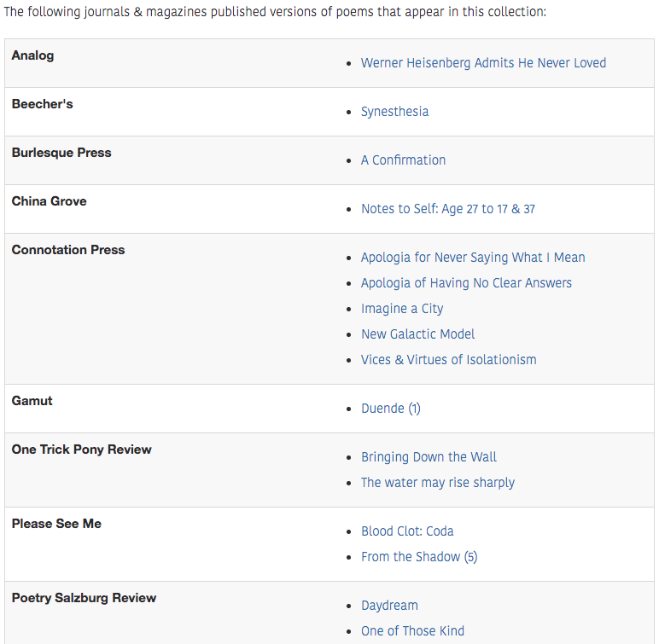Select the Please See Me journal name
659x644 pixels.
[x=56, y=524]
